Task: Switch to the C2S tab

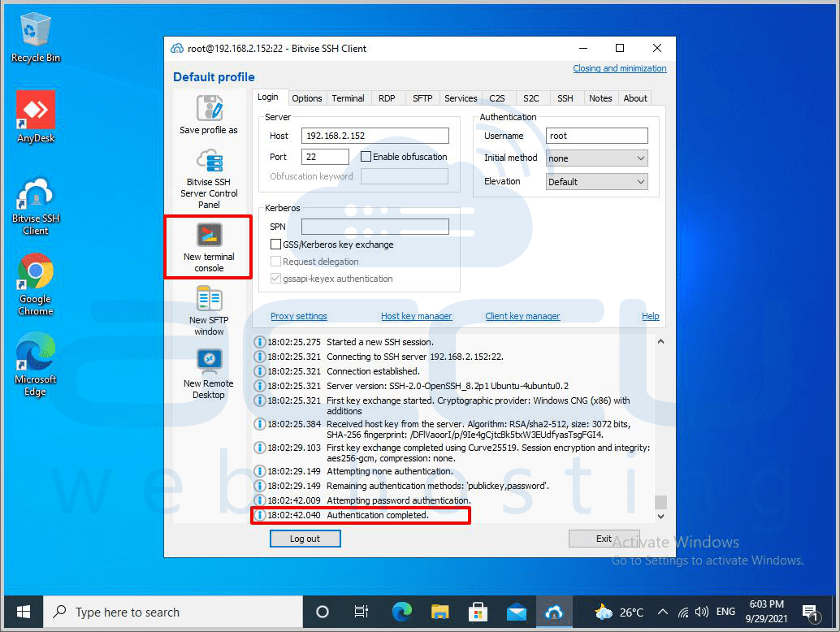Action: (497, 98)
